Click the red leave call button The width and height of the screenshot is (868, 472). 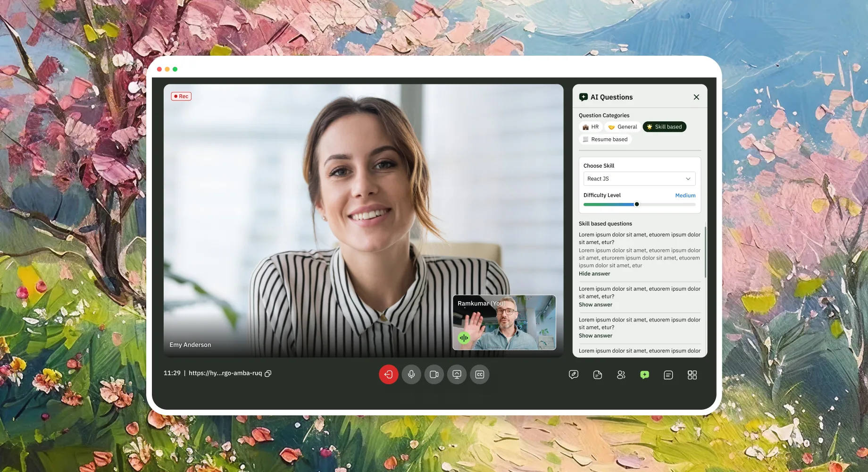(389, 374)
